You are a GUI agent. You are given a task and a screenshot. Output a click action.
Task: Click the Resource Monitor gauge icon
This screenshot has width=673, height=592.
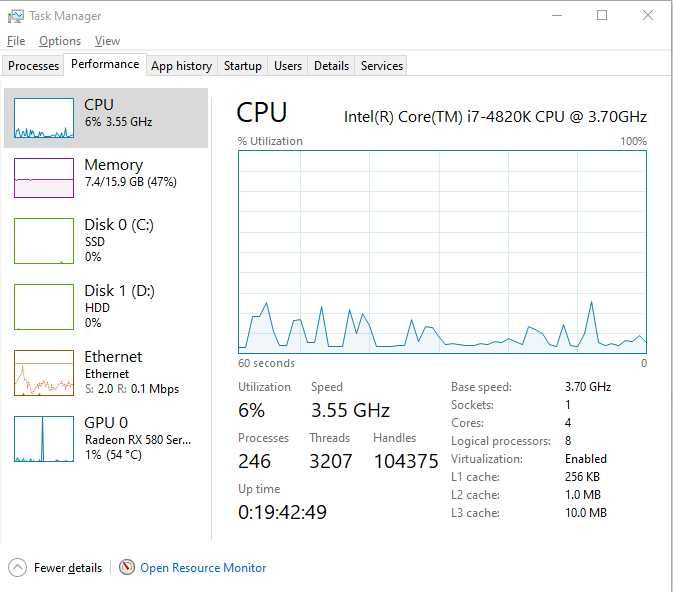127,568
